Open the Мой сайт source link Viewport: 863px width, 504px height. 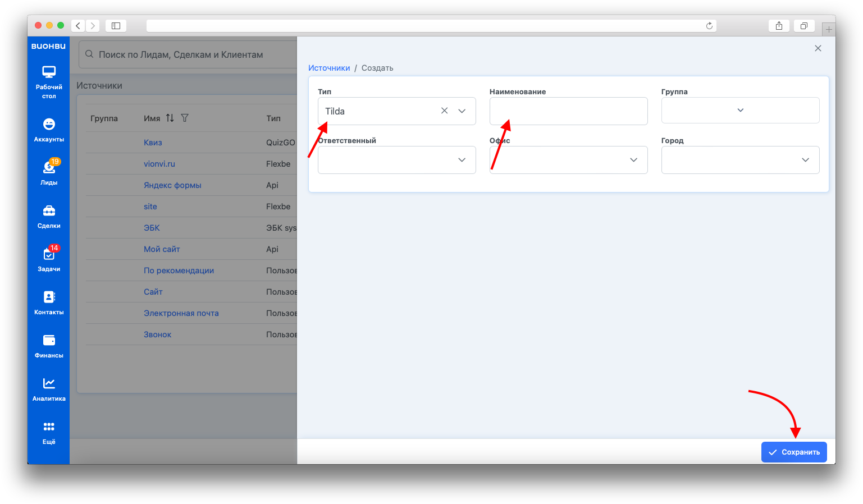162,249
